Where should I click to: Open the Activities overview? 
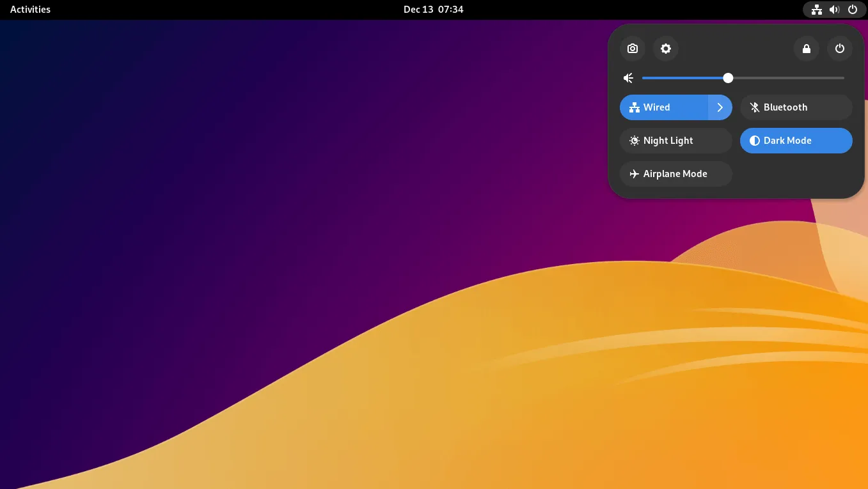[29, 9]
